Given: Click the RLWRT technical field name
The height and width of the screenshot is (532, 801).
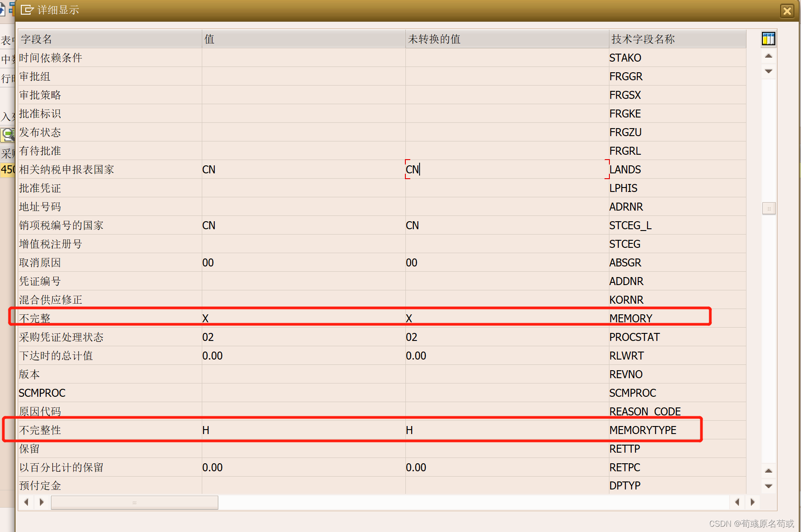Looking at the screenshot, I should pyautogui.click(x=626, y=356).
